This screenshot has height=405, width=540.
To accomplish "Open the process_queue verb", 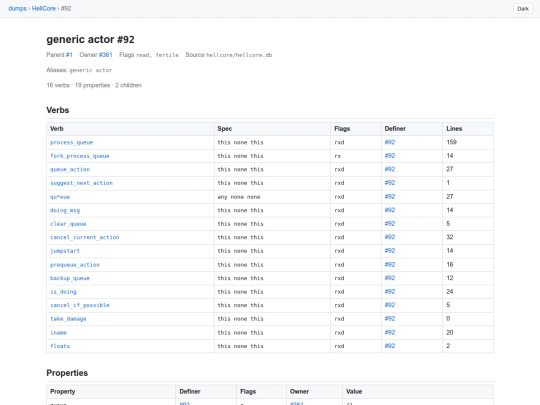I will tap(72, 142).
